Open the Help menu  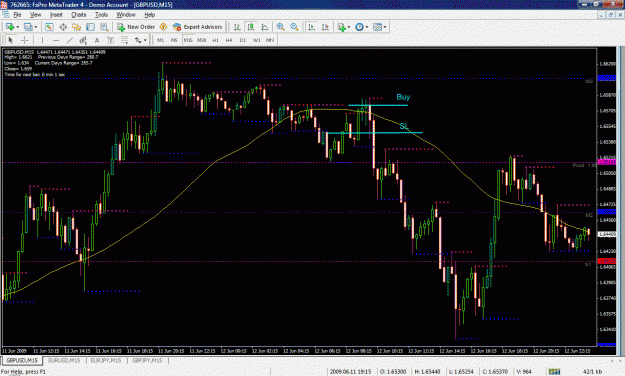pyautogui.click(x=149, y=15)
